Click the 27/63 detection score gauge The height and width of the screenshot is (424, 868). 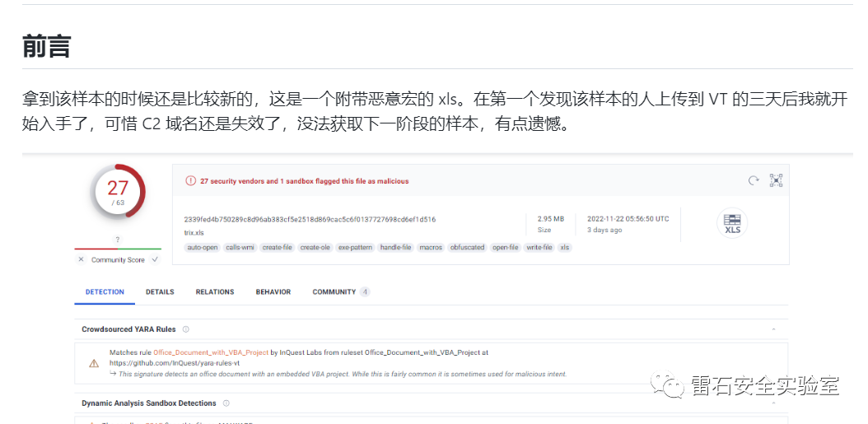[118, 192]
